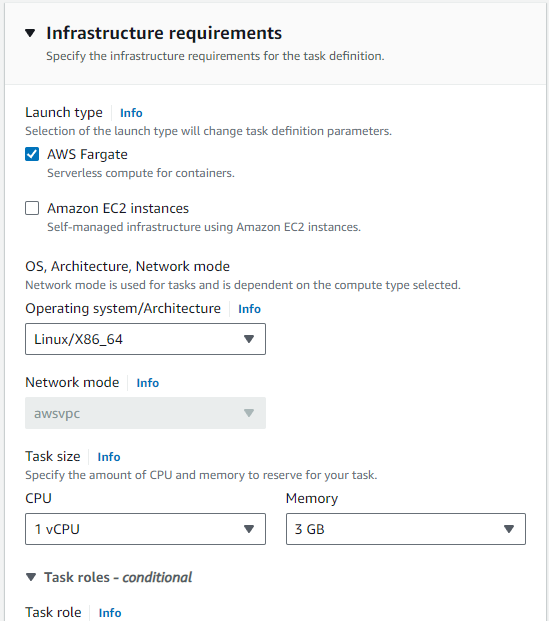Click the greyed arrow in awsvpc field
Viewport: 549px width, 621px height.
pyautogui.click(x=249, y=413)
